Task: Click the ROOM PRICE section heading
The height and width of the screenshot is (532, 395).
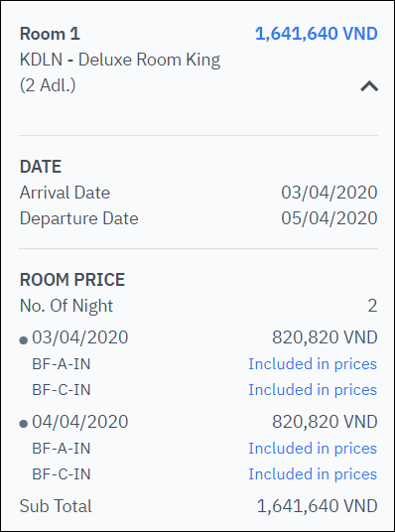Action: [72, 280]
